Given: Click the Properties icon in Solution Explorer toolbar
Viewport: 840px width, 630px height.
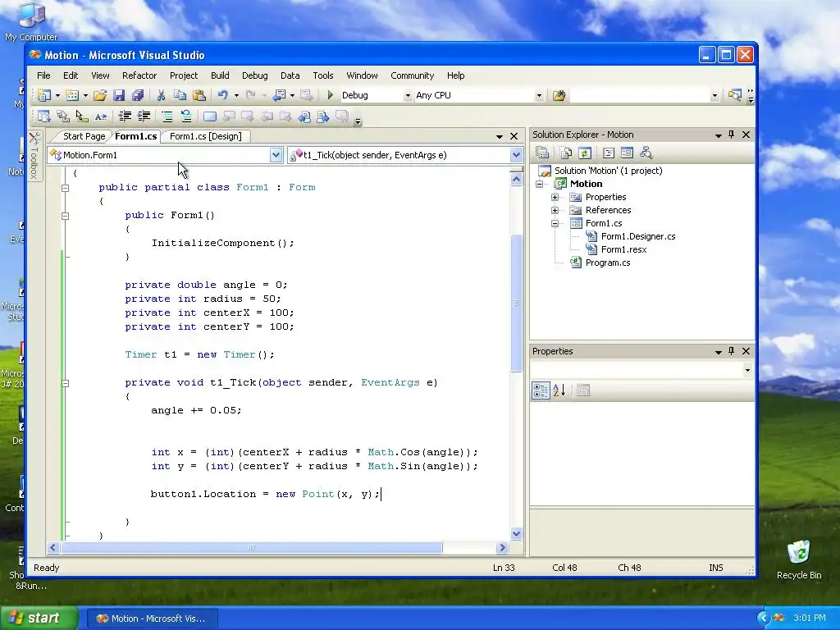Looking at the screenshot, I should (x=542, y=153).
